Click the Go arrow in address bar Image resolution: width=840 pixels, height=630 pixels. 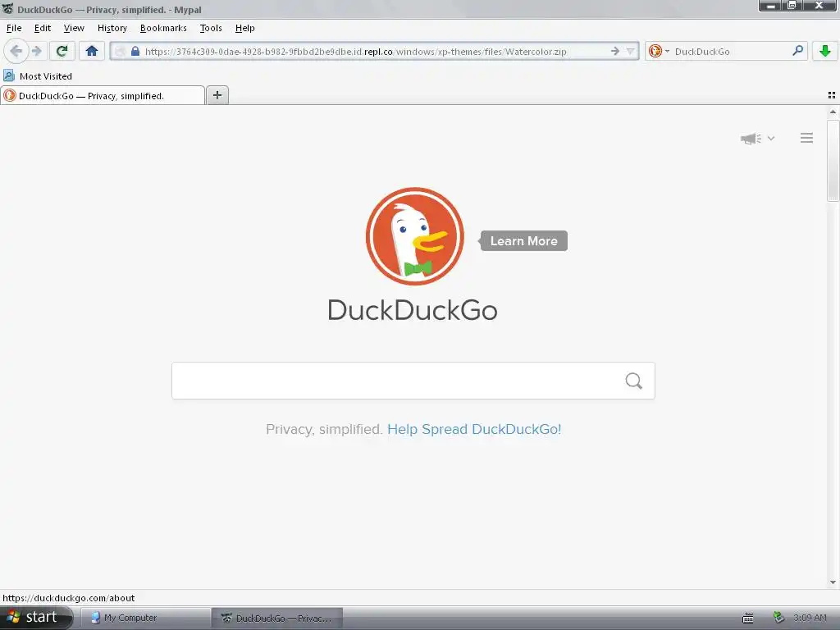615,51
